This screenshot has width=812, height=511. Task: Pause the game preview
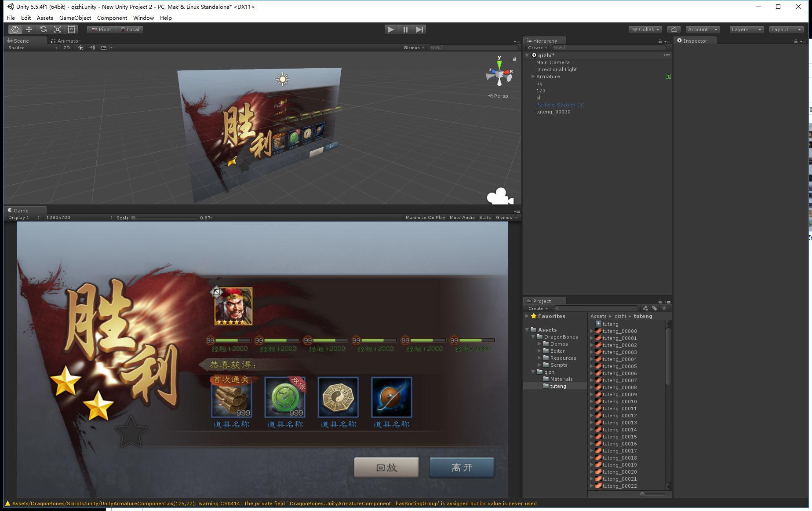[405, 29]
